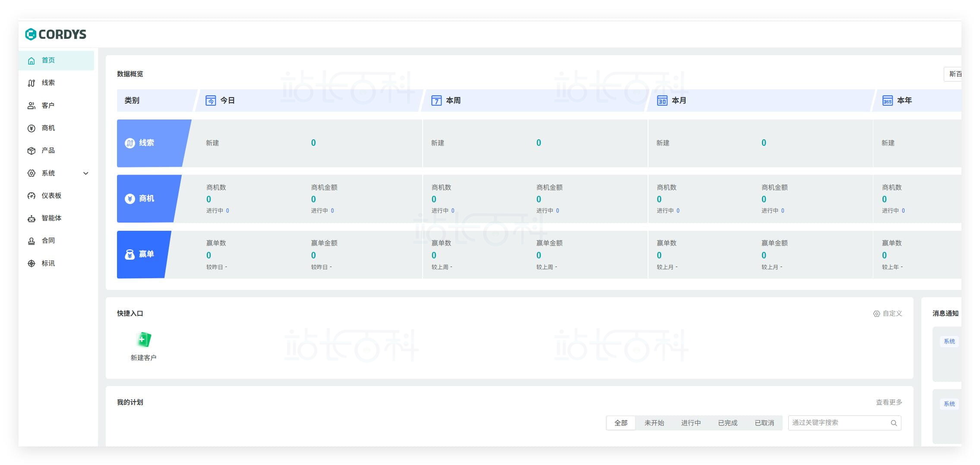The height and width of the screenshot is (465, 980).
Task: Switch to the 全部 plan filter tab
Action: click(620, 423)
